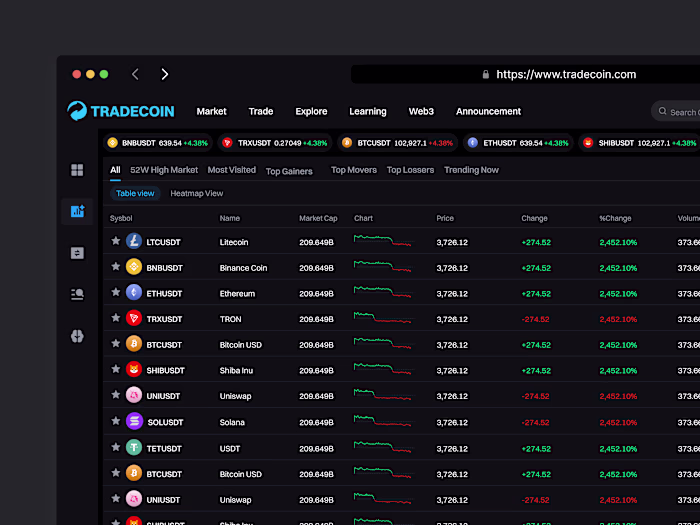Open the Learning menu
Screen dimensions: 700x525
pos(368,112)
